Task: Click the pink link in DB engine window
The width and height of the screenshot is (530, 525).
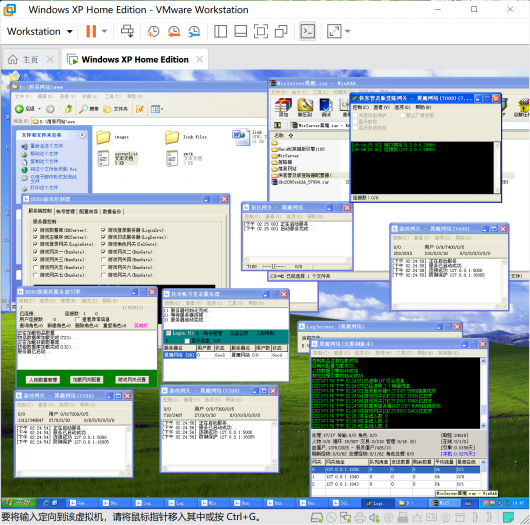Action: point(141,326)
